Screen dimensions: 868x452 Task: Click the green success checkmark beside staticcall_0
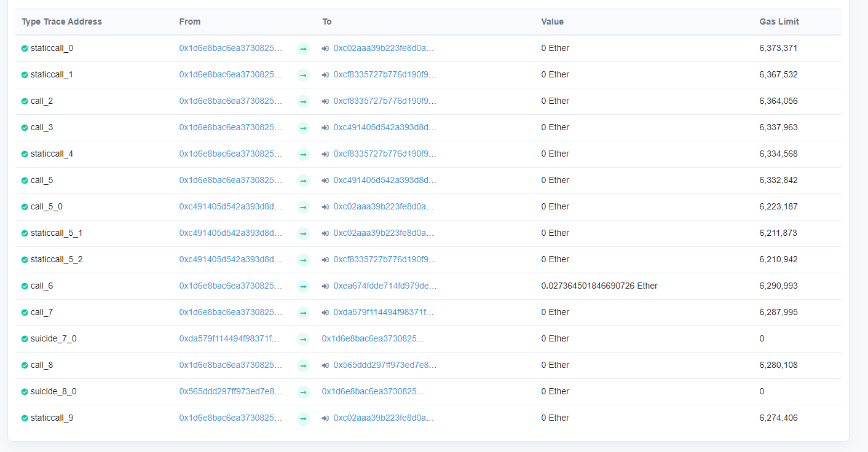[25, 49]
